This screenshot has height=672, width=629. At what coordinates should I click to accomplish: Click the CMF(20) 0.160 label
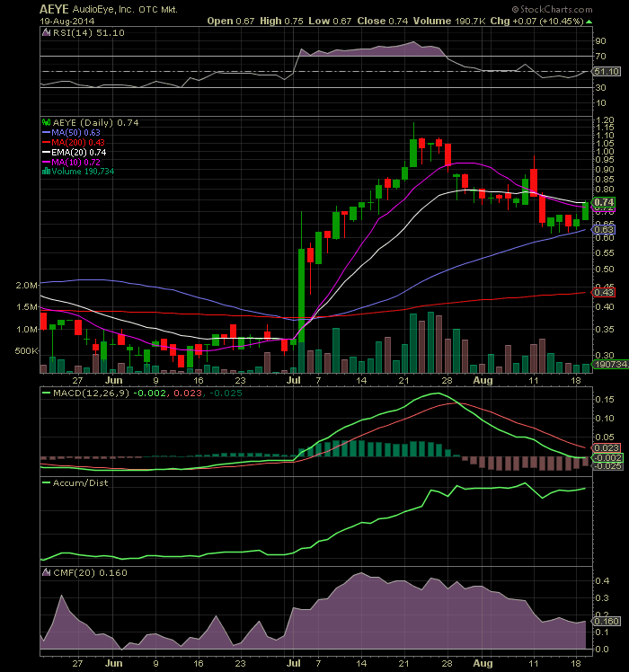point(90,573)
